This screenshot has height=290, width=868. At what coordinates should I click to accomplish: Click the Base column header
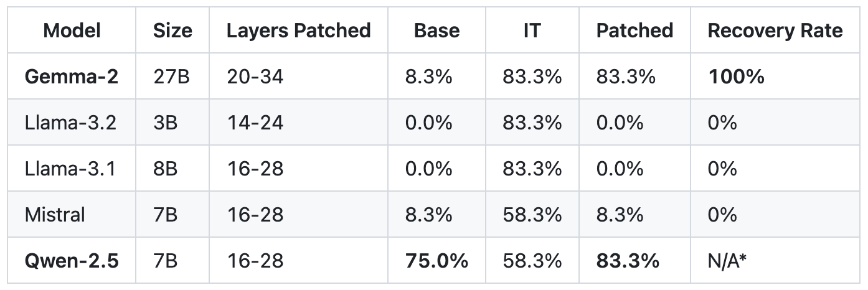(x=436, y=30)
